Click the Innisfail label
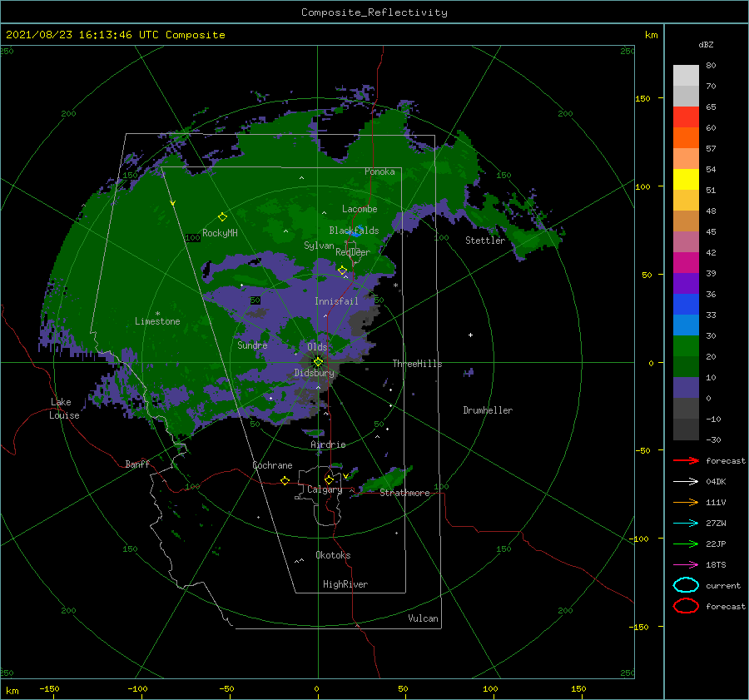 tap(336, 301)
